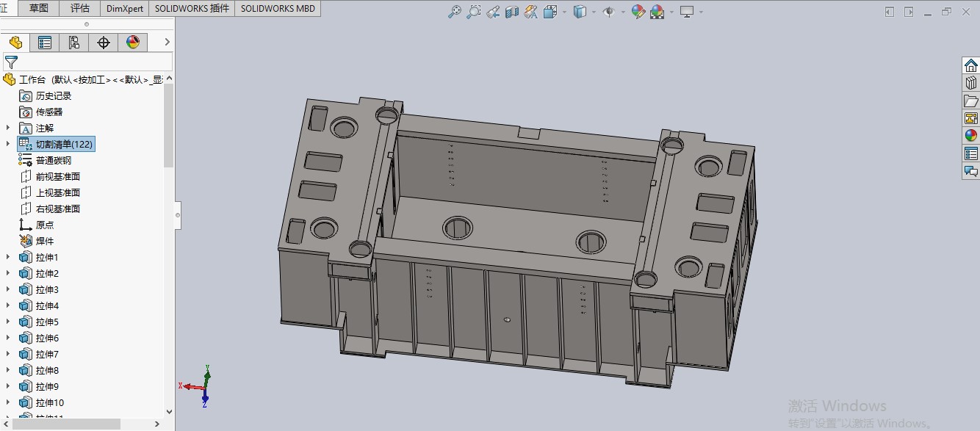Select the Zoom to Fit tool
Viewport: 980px width, 431px height.
(455, 12)
